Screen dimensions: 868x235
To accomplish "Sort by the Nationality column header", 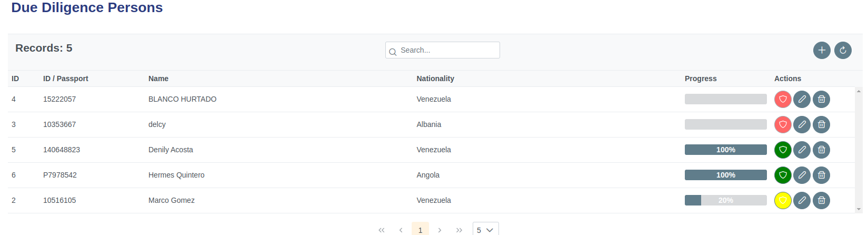I will (x=435, y=79).
